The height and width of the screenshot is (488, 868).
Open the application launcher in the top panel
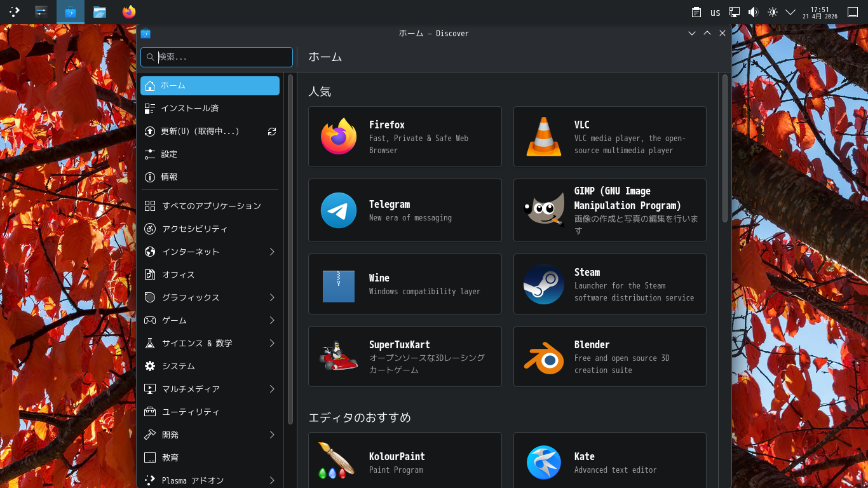click(14, 11)
